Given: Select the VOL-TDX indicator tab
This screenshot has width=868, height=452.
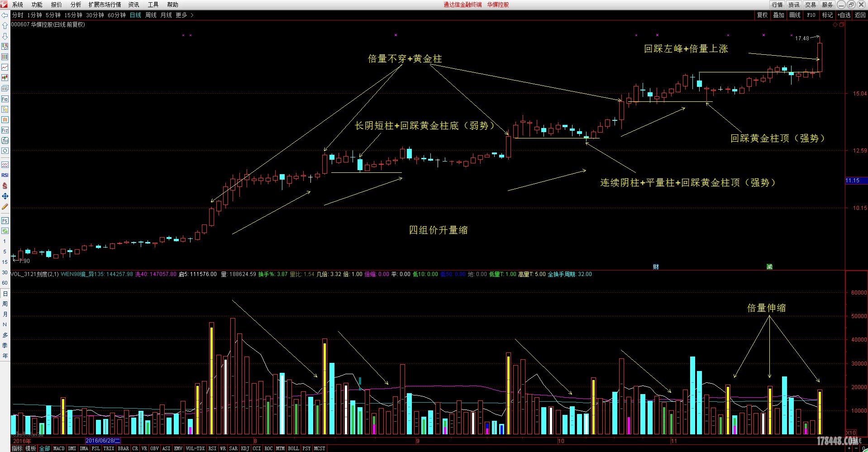Looking at the screenshot, I should (x=195, y=448).
